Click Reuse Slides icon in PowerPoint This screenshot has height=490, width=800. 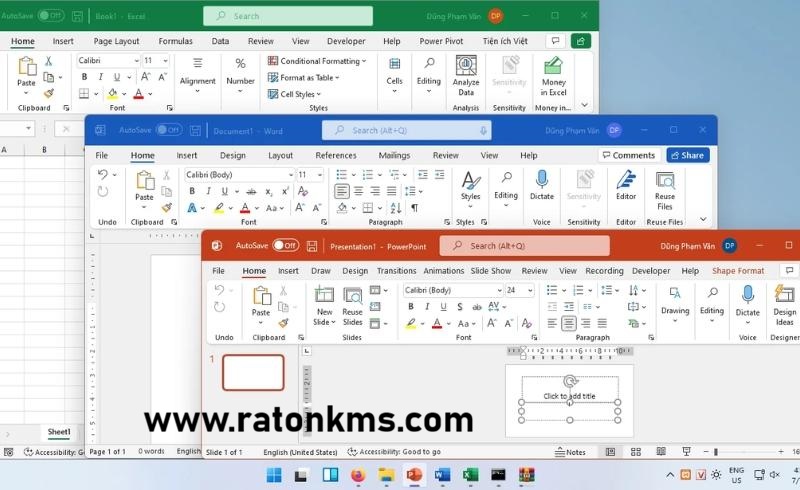(353, 295)
